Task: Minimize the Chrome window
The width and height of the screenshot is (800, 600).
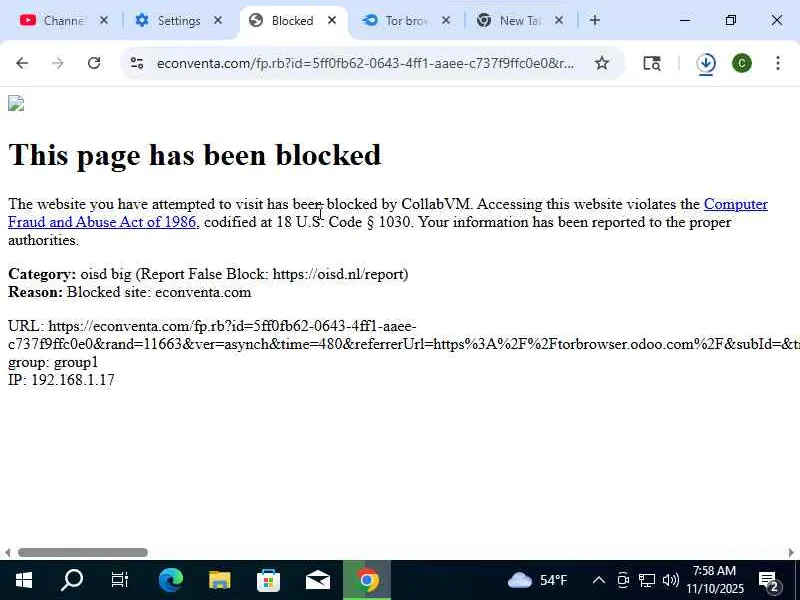Action: 685,20
